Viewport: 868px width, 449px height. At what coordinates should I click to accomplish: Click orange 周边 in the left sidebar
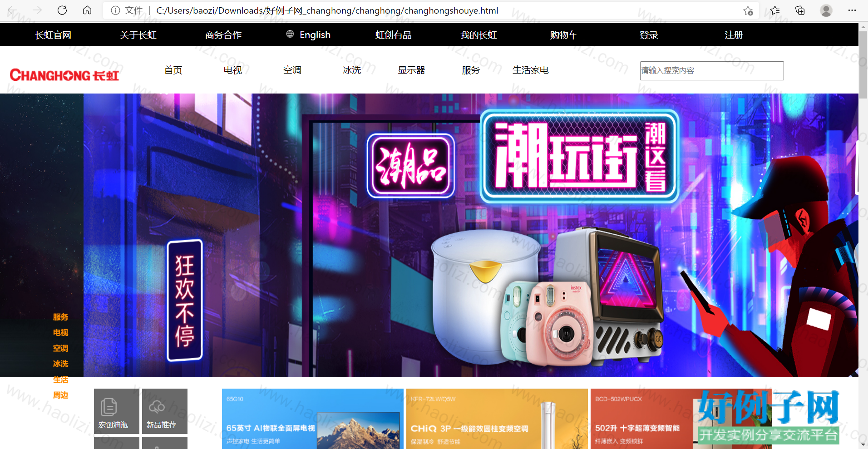click(x=60, y=395)
